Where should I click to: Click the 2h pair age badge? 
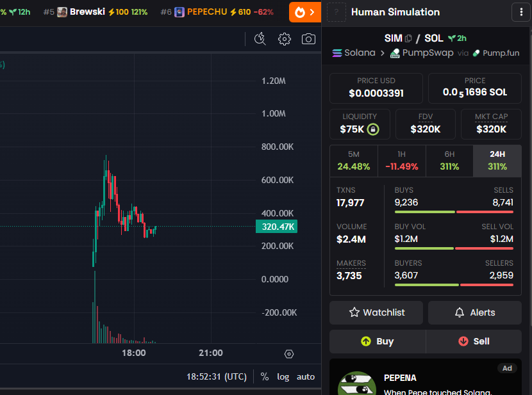coord(457,38)
